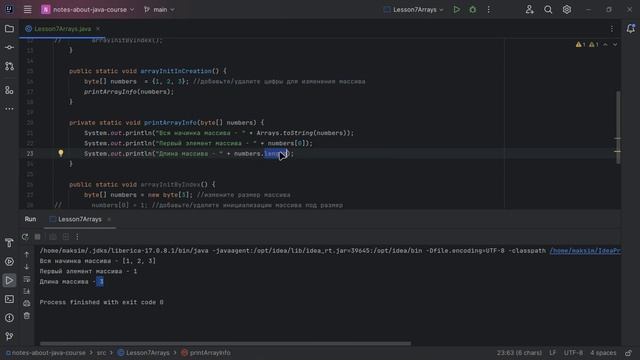Clear all console output trash icon

pos(27,316)
